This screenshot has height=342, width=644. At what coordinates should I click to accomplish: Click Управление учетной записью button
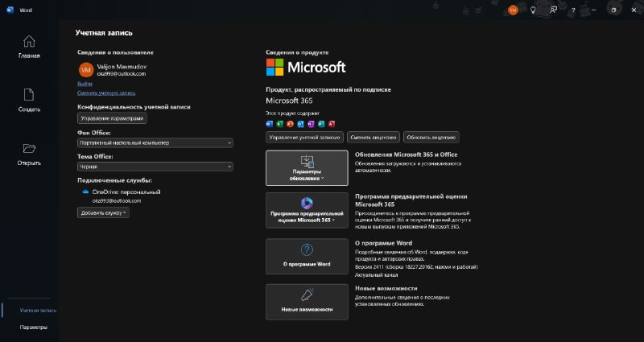(x=305, y=138)
